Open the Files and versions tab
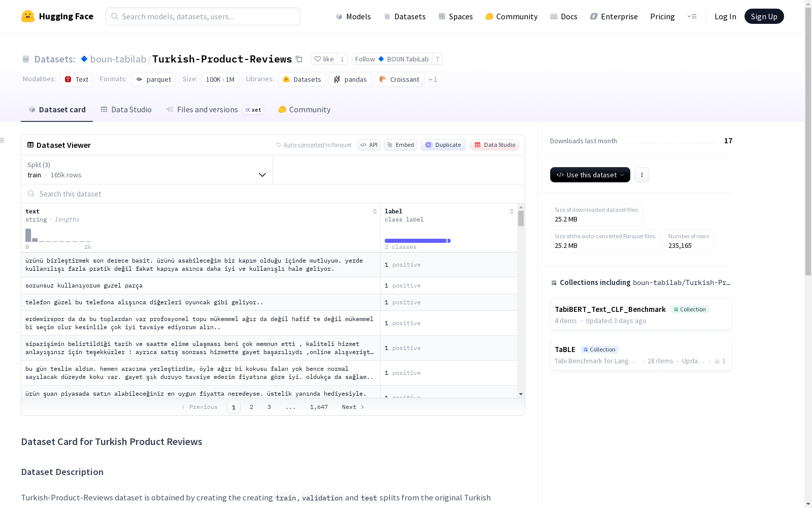The height and width of the screenshot is (508, 812). point(215,110)
